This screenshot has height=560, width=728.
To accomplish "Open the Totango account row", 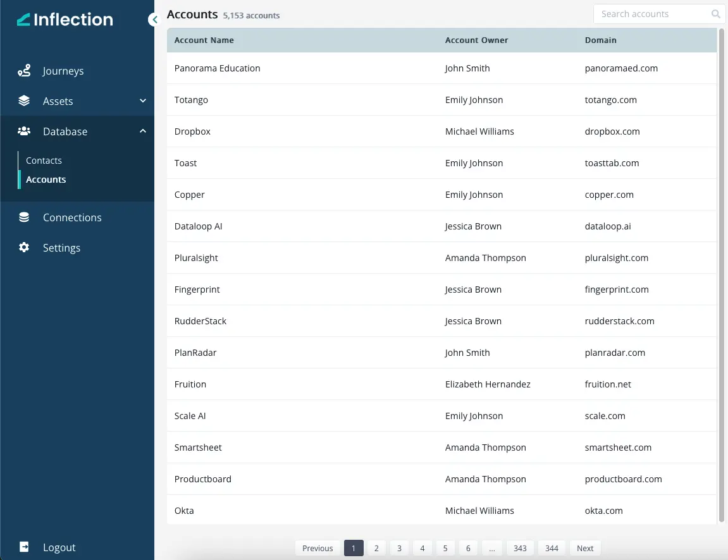I will pos(441,100).
